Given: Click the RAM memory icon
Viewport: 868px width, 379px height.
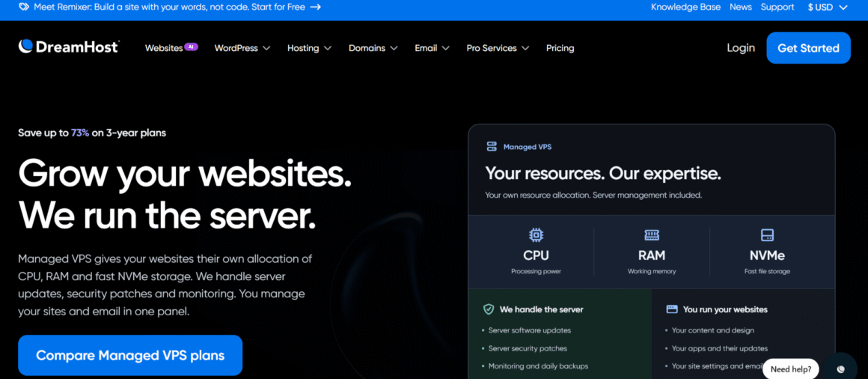Looking at the screenshot, I should 652,235.
